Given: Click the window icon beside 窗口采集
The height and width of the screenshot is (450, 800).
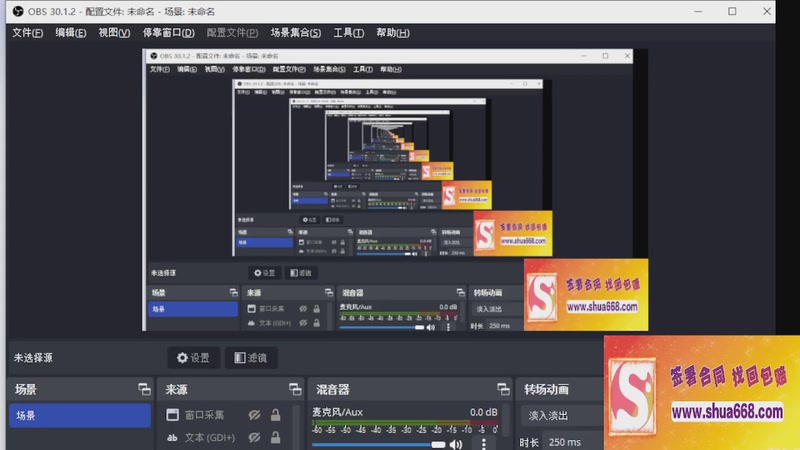Looking at the screenshot, I should point(172,415).
